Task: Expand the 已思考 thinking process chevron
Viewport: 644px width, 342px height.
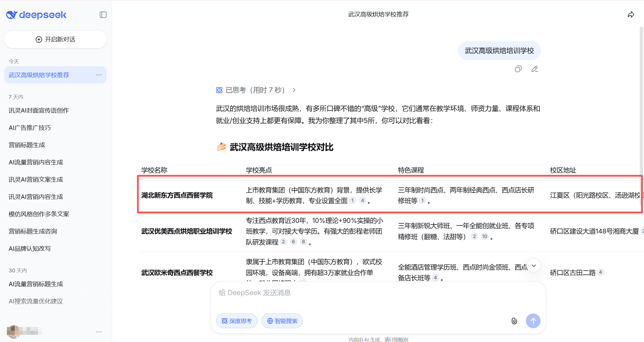Action: [x=294, y=90]
